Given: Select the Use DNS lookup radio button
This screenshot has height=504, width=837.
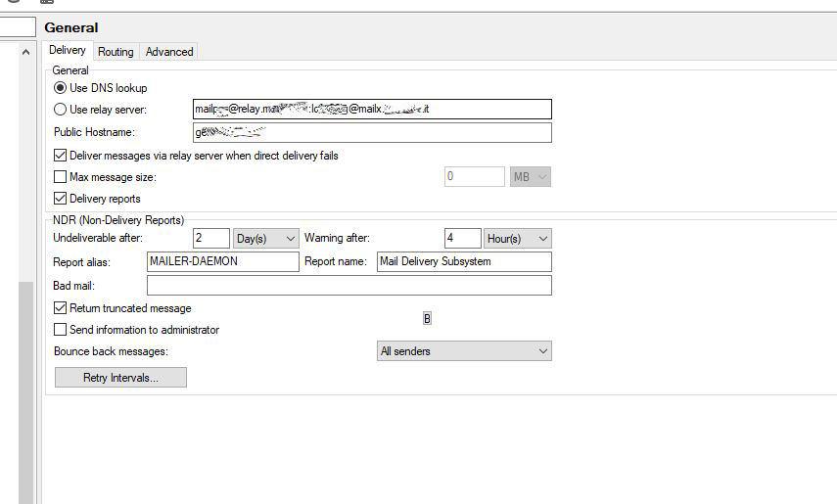Looking at the screenshot, I should (61, 88).
